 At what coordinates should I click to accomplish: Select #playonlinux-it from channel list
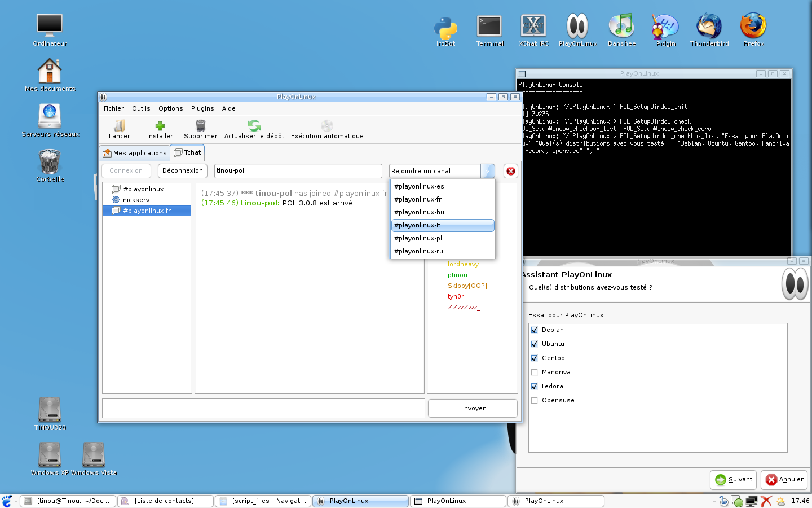point(443,225)
